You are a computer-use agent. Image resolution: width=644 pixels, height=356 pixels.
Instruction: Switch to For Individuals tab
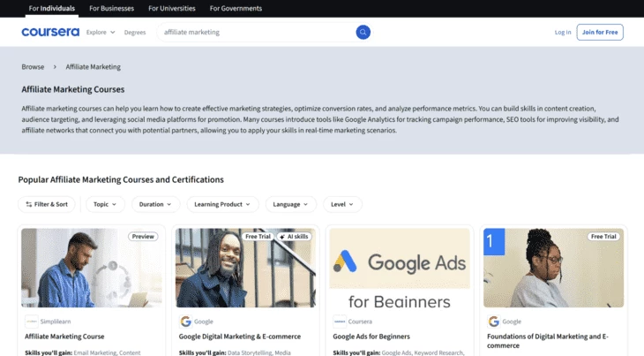point(52,8)
